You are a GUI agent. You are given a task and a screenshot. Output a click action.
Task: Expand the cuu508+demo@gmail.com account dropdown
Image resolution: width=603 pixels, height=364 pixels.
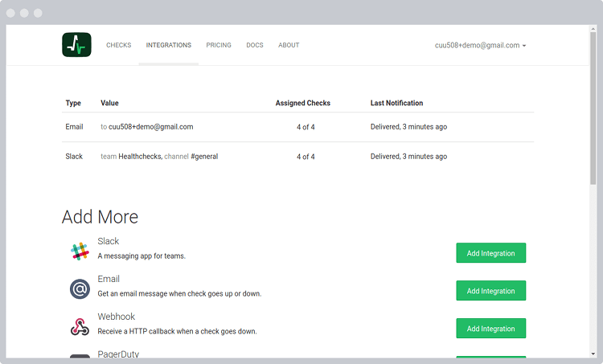coord(480,46)
